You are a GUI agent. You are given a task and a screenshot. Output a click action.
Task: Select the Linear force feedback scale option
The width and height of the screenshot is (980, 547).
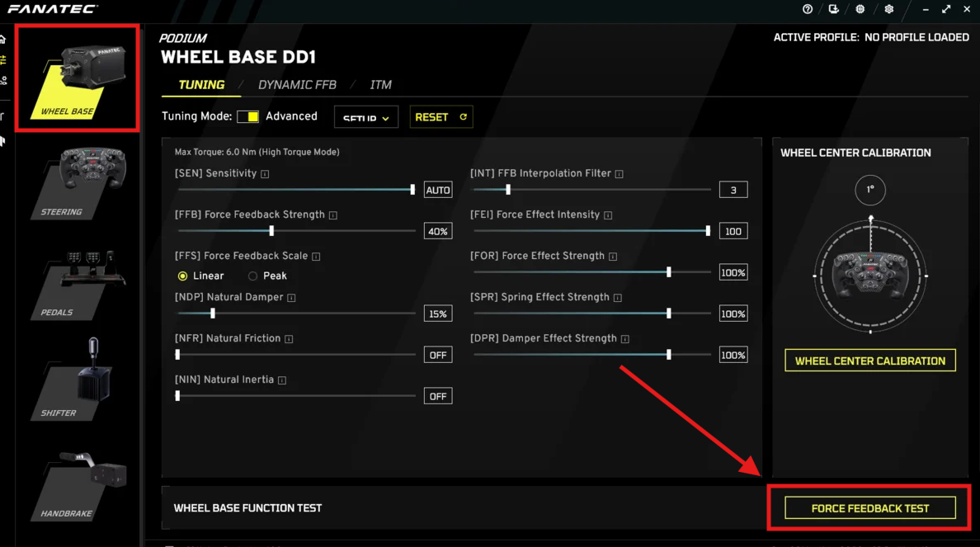(x=183, y=276)
